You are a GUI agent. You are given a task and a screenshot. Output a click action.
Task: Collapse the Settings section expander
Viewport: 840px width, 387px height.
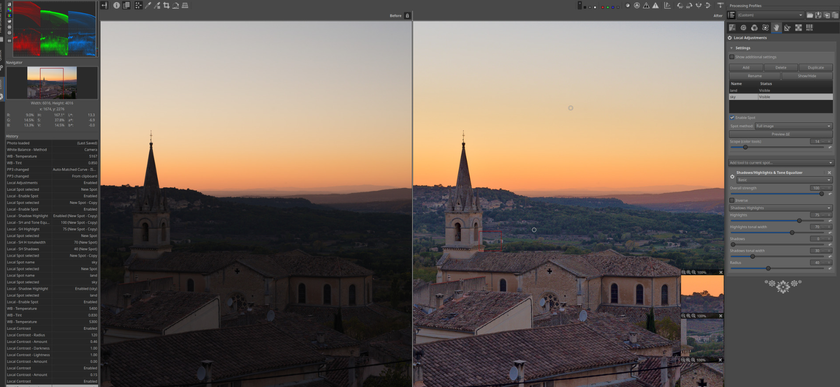click(x=732, y=48)
